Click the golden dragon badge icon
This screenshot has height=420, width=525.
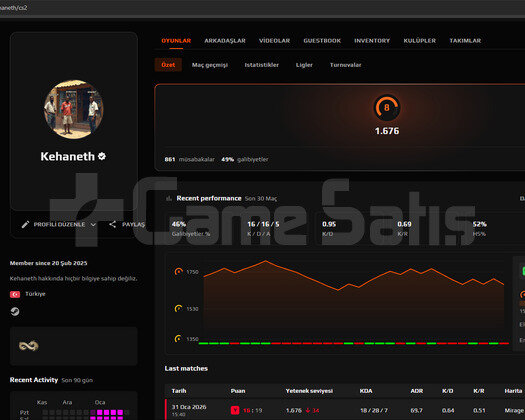[29, 346]
